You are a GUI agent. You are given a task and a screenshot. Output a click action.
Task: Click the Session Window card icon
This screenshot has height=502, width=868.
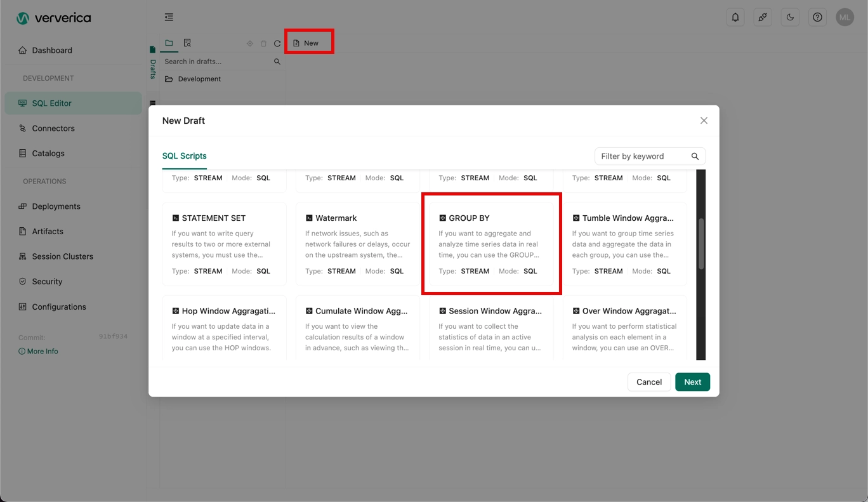point(443,311)
